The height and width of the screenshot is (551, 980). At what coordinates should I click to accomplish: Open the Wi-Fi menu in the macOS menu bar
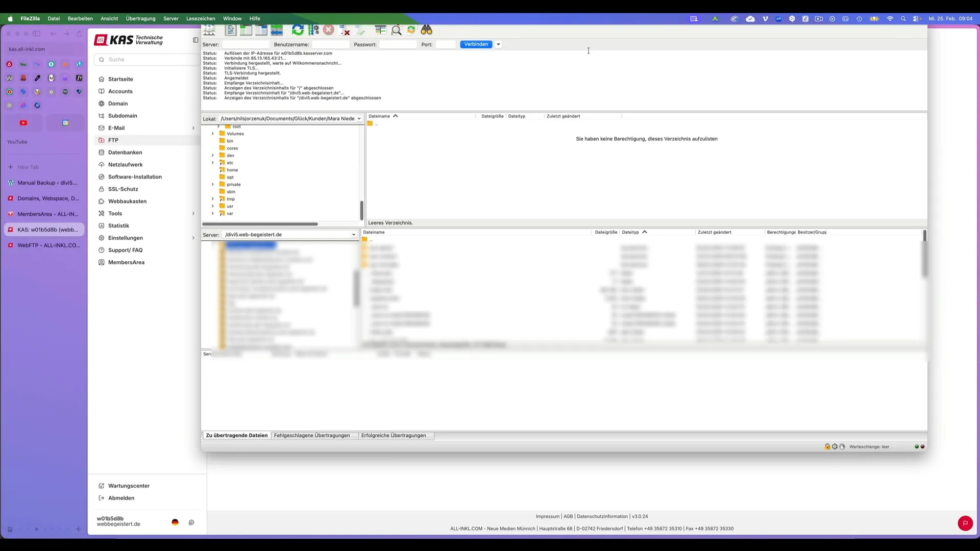pos(890,18)
